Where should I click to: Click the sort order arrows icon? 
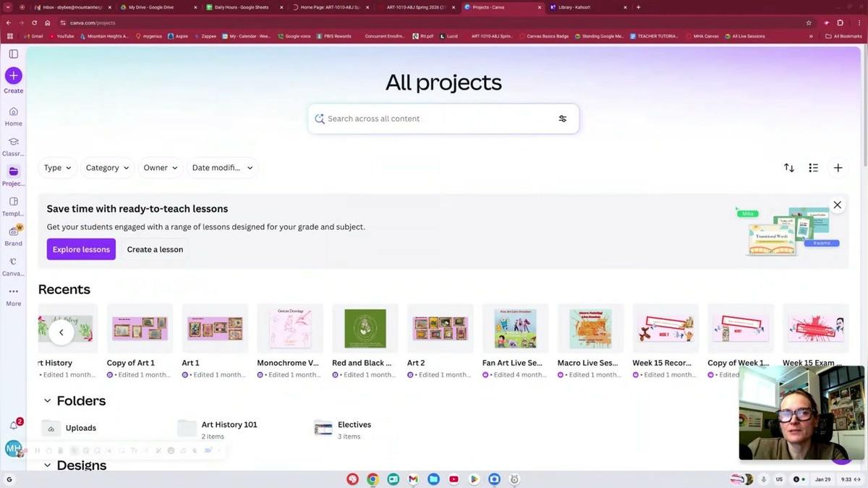pyautogui.click(x=788, y=168)
